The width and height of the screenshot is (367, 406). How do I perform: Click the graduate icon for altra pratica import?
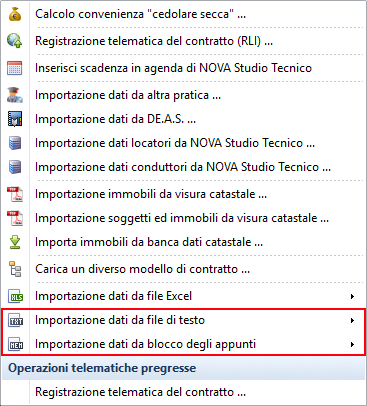[x=15, y=95]
